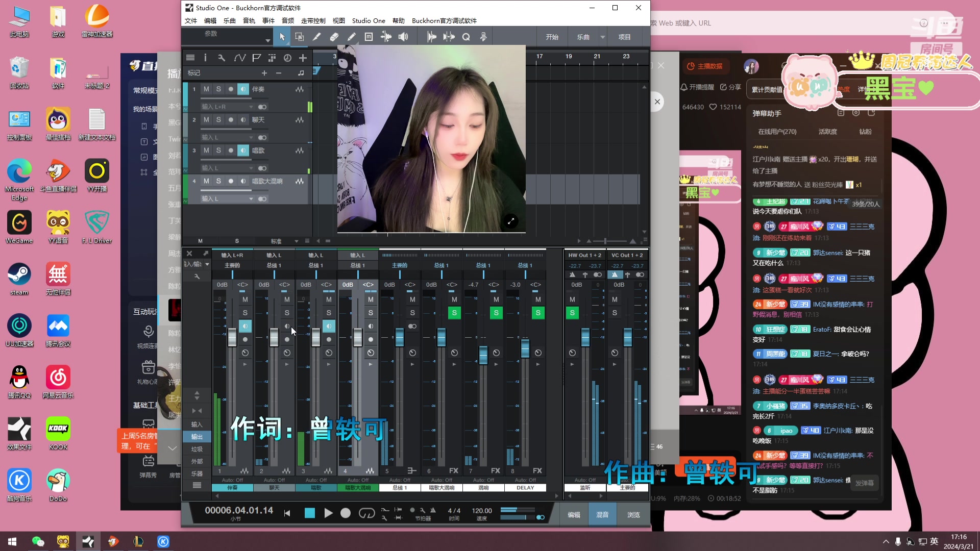
Task: Select the Eraser tool in toolbar
Action: (334, 37)
